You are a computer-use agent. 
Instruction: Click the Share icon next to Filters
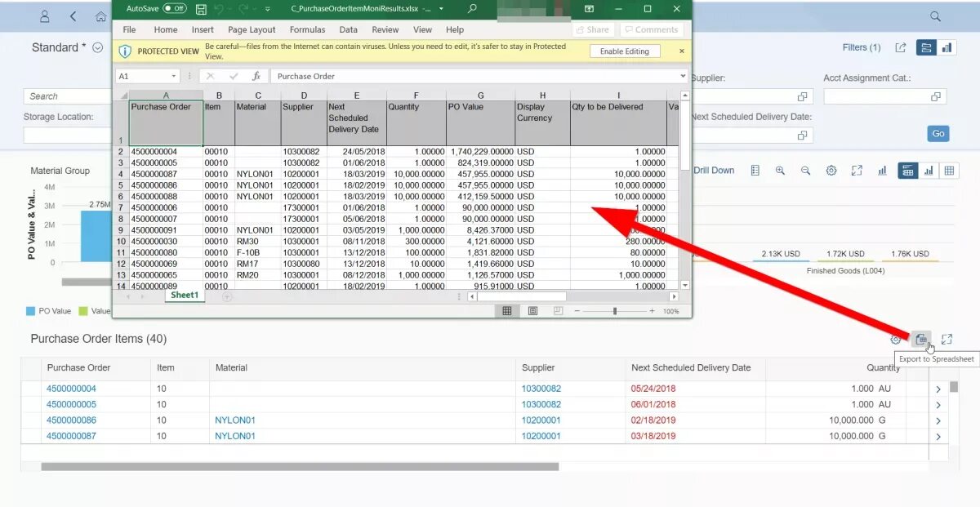click(x=900, y=47)
